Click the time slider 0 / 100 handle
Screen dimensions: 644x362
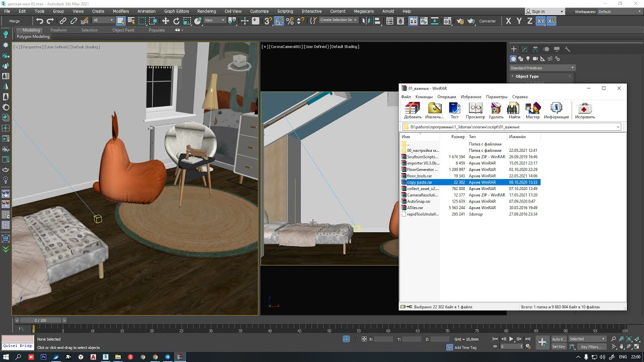(x=40, y=320)
